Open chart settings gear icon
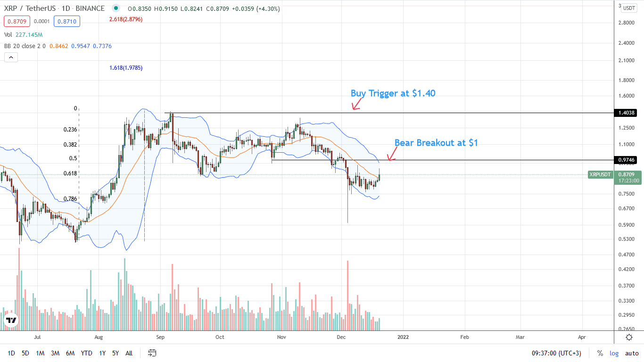The width and height of the screenshot is (644, 362). (x=629, y=337)
